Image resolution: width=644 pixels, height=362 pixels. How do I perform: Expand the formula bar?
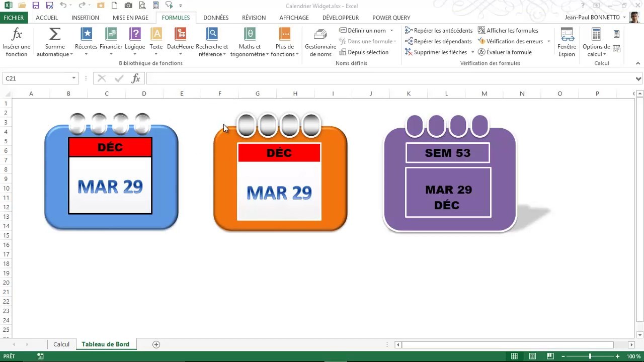(x=638, y=79)
